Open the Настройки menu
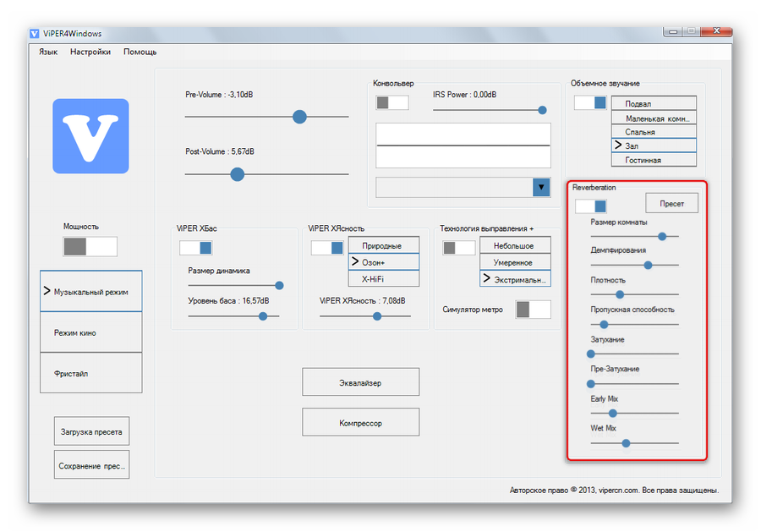 [x=90, y=52]
